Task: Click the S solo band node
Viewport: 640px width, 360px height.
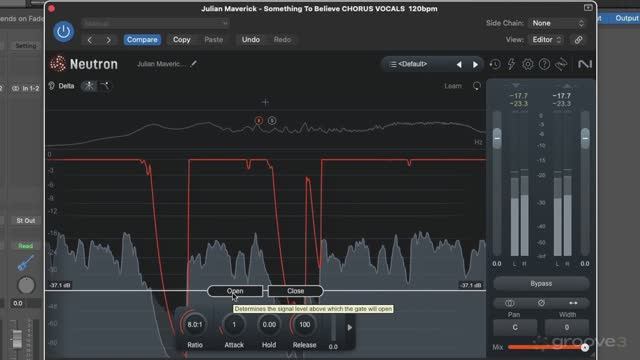Action: pos(272,120)
